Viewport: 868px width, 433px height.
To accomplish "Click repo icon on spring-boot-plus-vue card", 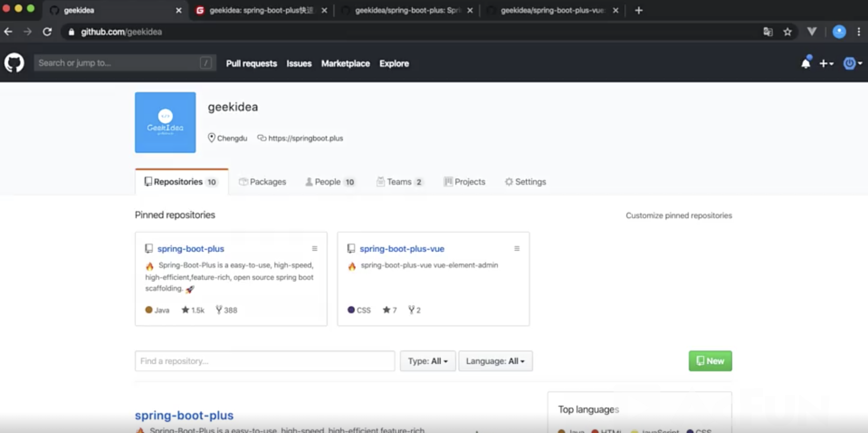I will [351, 248].
